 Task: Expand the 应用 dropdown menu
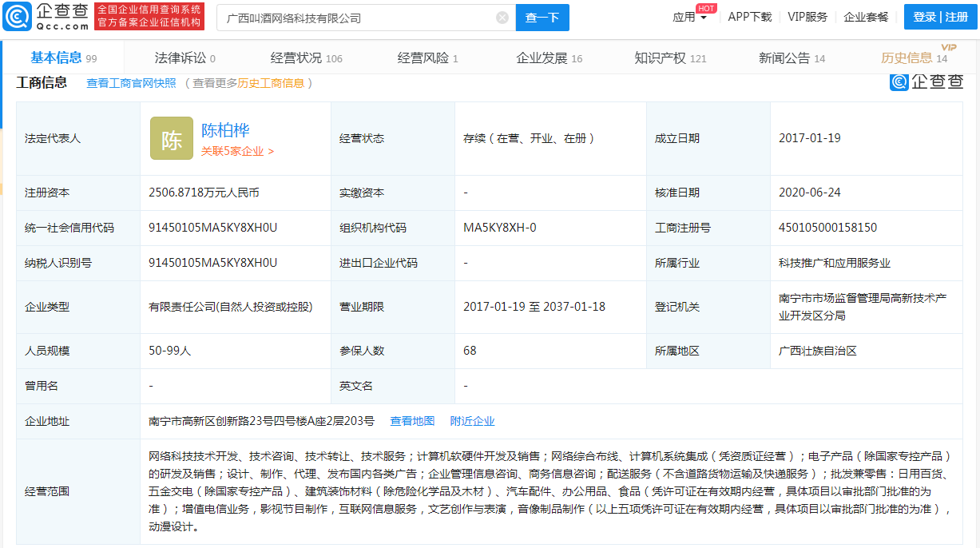(690, 17)
